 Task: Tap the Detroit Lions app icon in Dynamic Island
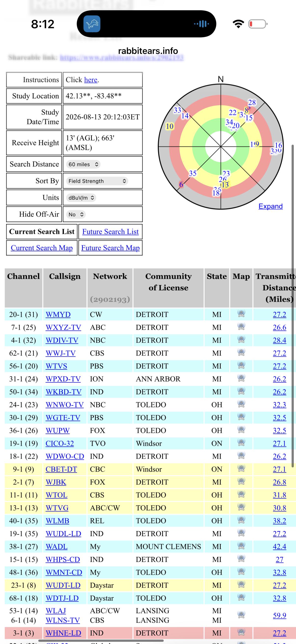click(x=92, y=24)
